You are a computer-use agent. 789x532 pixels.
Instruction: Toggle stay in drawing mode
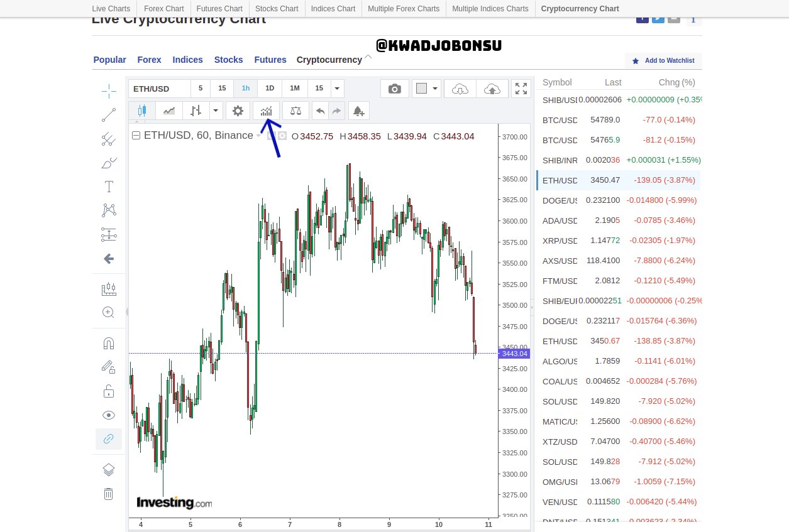point(109,367)
